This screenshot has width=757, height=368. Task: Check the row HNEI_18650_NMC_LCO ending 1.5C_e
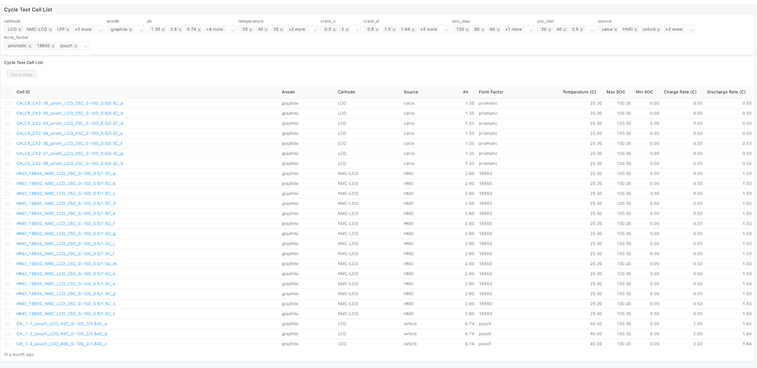(x=7, y=213)
